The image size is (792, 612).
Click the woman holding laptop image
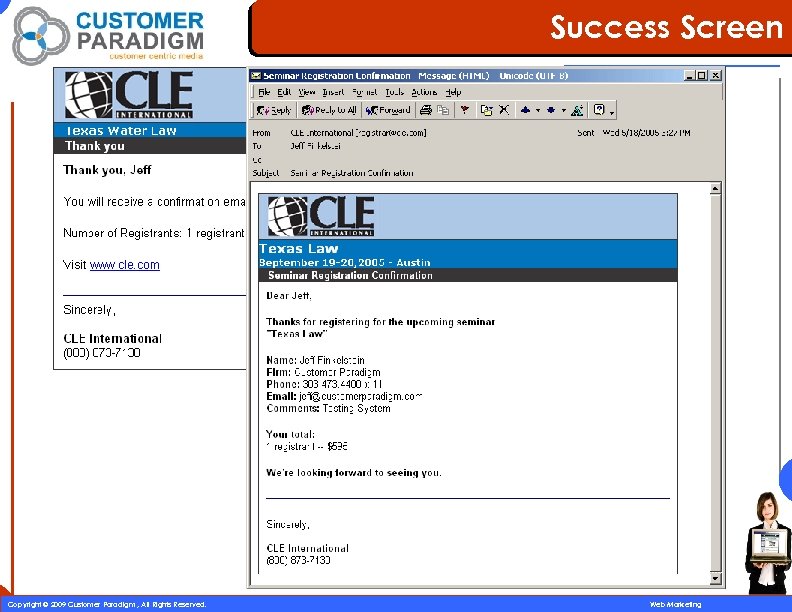tap(768, 543)
